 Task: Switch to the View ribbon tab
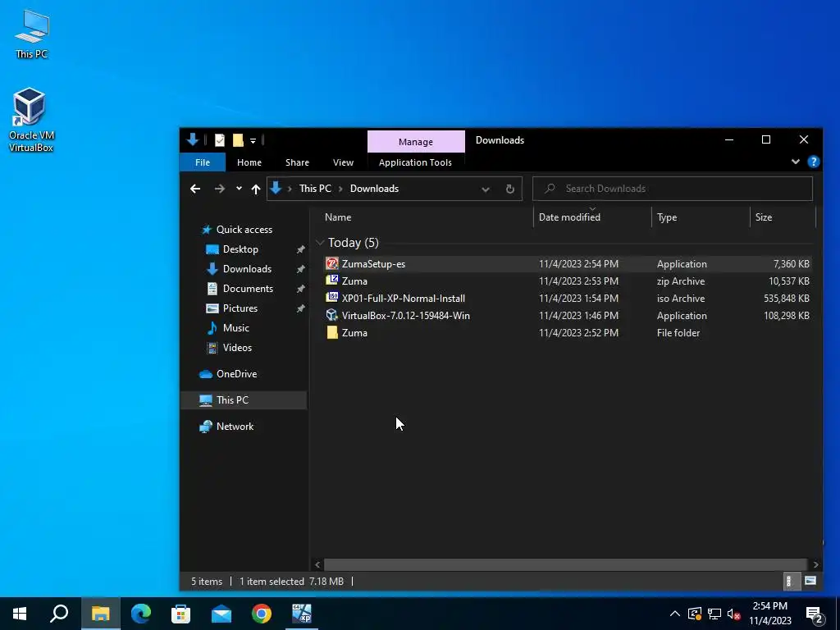343,162
